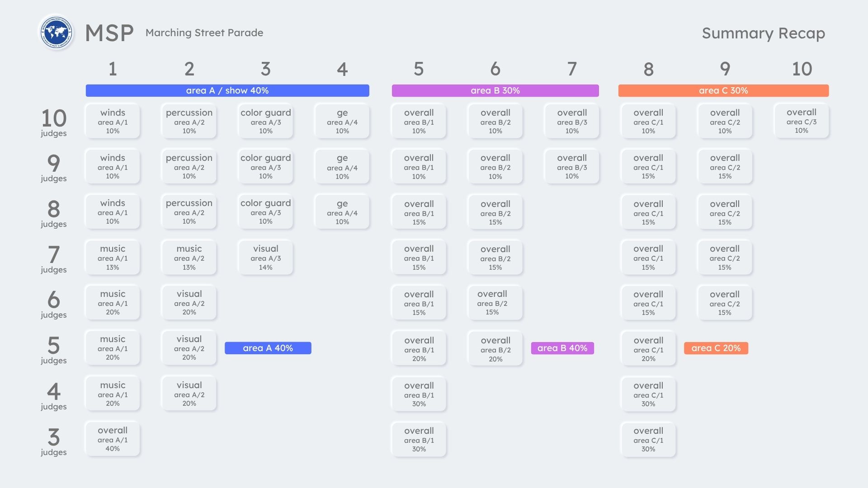Click the 'overall area A/1 40%' card

coord(113,439)
